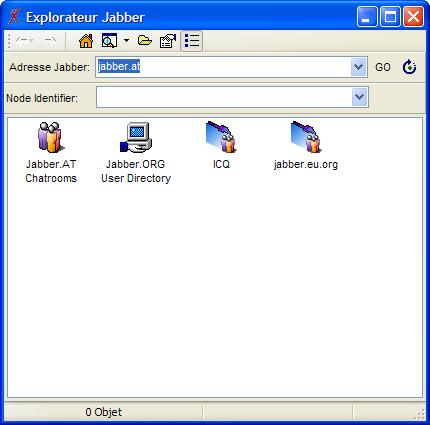Click the open folder toolbar icon
This screenshot has width=430, height=425.
[145, 41]
